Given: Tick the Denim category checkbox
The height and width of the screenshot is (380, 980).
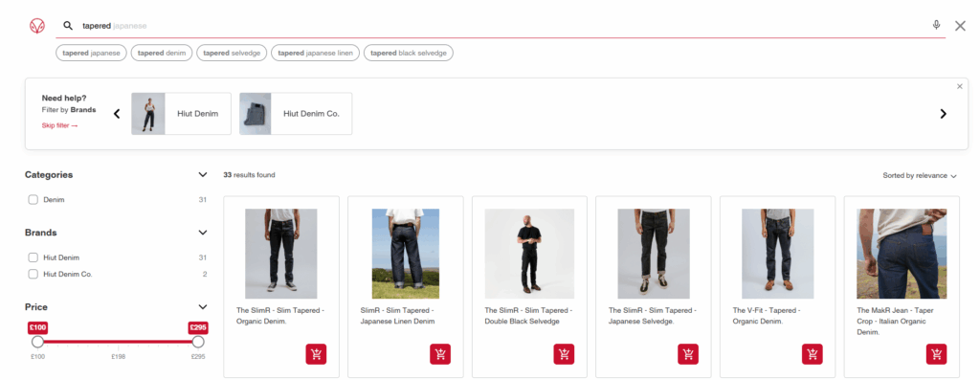Looking at the screenshot, I should (33, 199).
